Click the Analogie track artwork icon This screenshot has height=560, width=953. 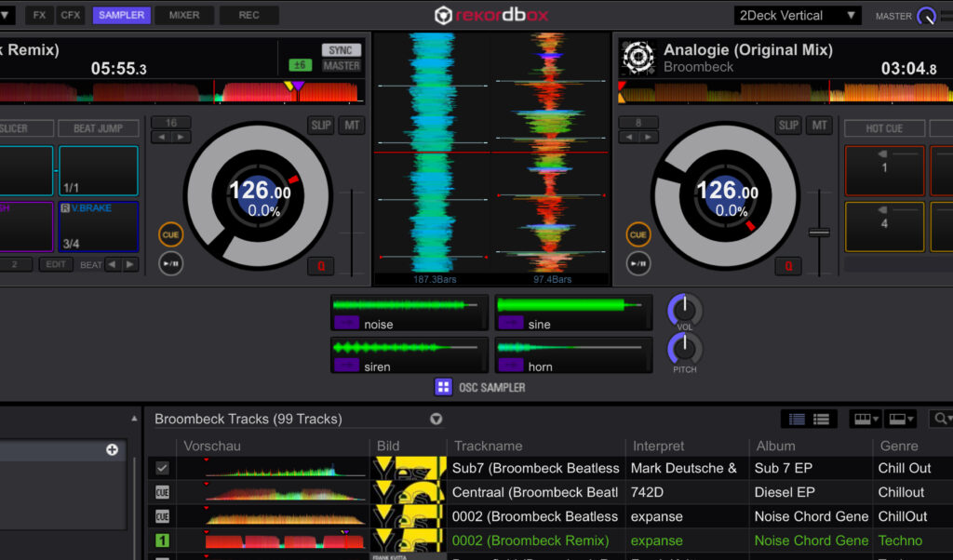(638, 58)
